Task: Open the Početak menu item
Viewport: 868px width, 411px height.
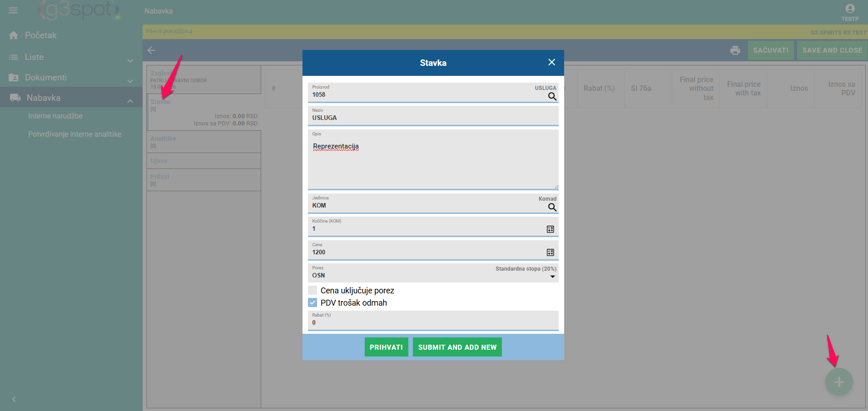Action: [x=40, y=35]
